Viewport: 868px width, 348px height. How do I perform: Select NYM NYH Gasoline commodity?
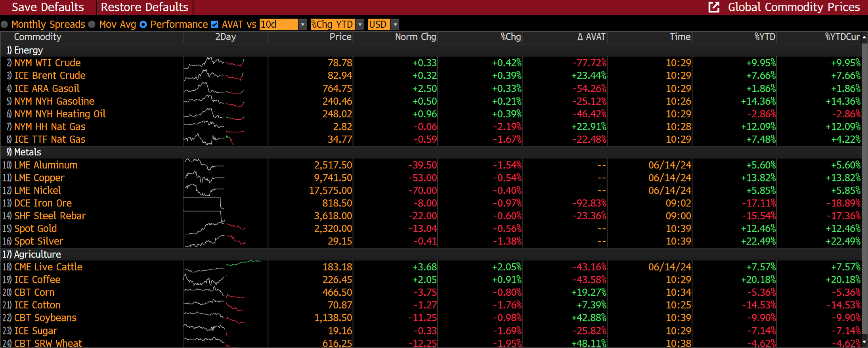tap(54, 101)
